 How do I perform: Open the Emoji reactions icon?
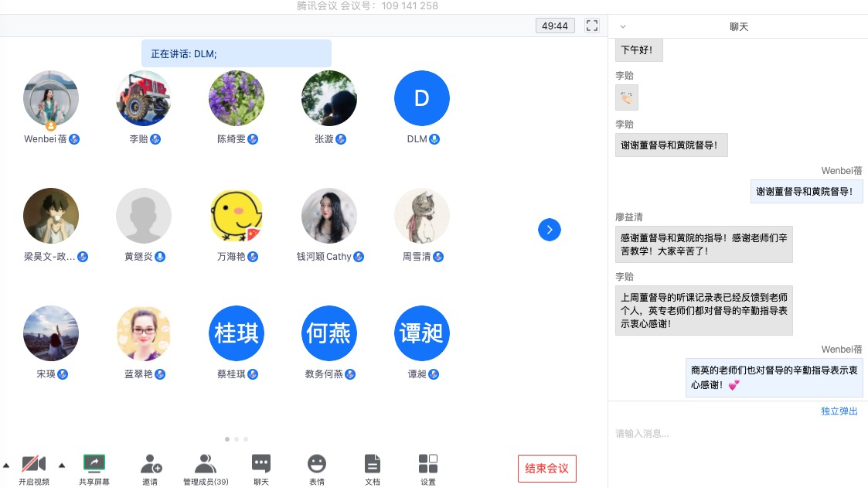coord(317,464)
